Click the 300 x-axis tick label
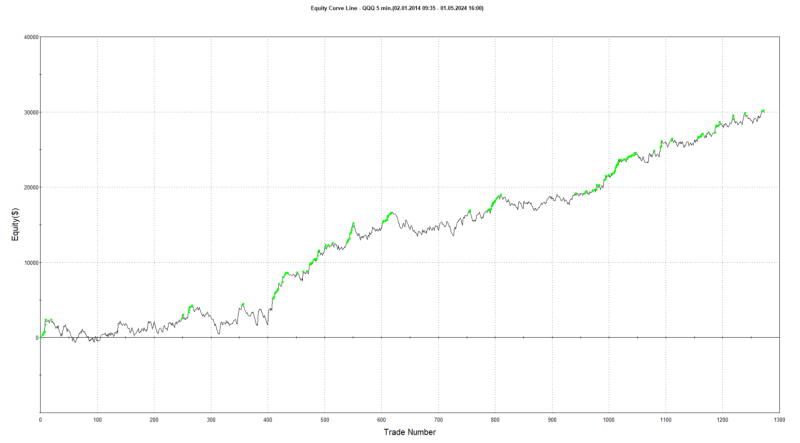800x443 pixels. [x=211, y=420]
